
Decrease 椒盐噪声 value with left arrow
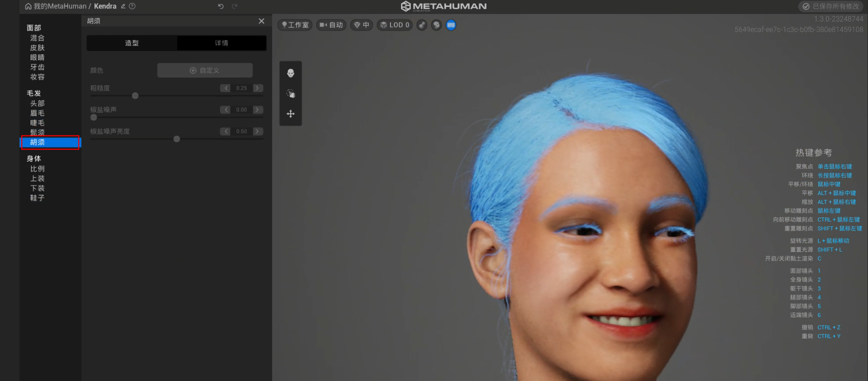tap(225, 109)
